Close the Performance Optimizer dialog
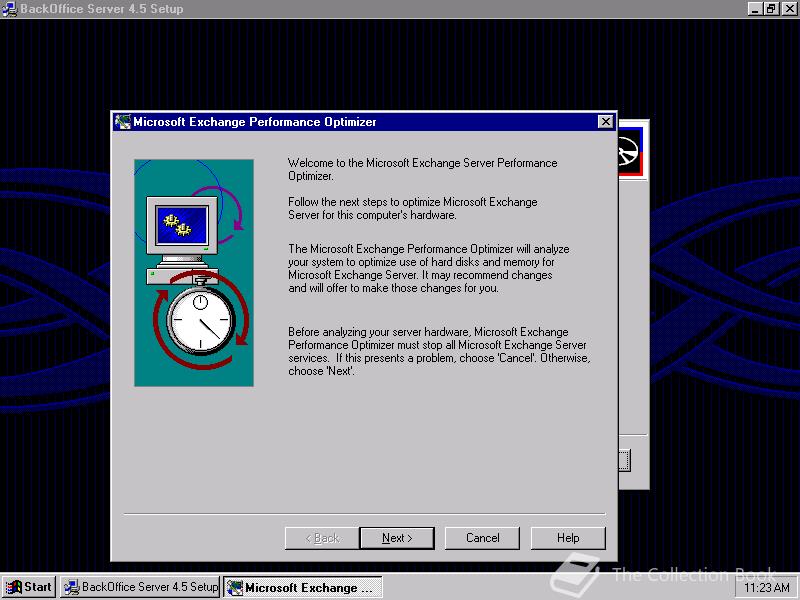This screenshot has width=800, height=600. tap(605, 121)
